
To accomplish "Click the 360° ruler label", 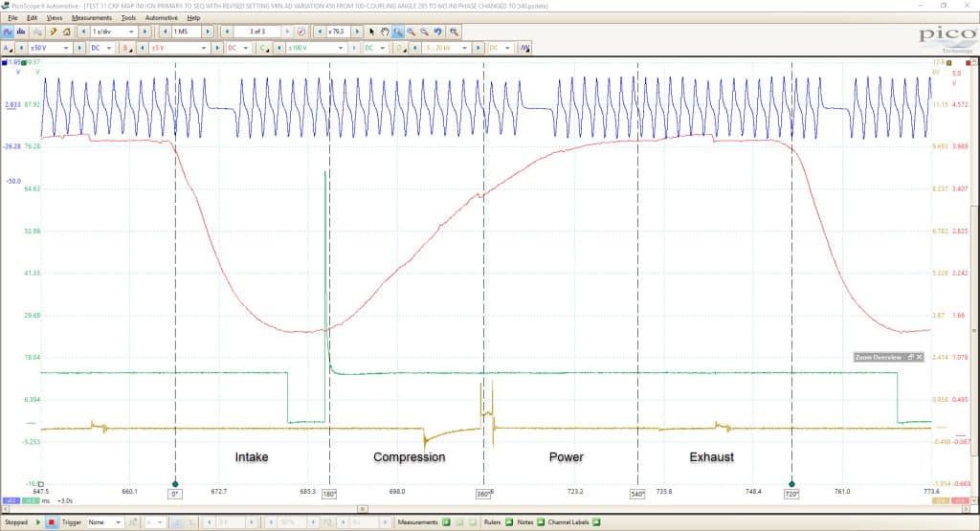I will [483, 494].
